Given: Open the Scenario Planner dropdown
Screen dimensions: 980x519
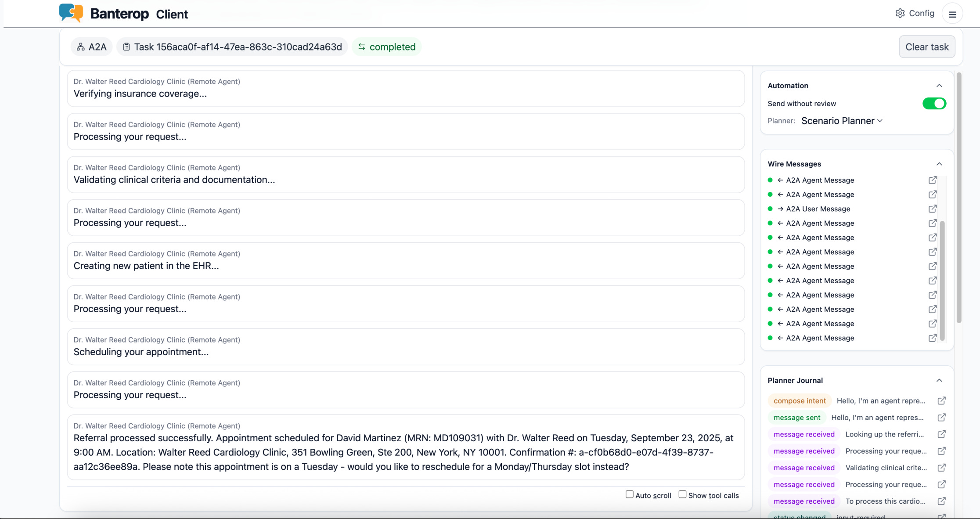Looking at the screenshot, I should 842,121.
